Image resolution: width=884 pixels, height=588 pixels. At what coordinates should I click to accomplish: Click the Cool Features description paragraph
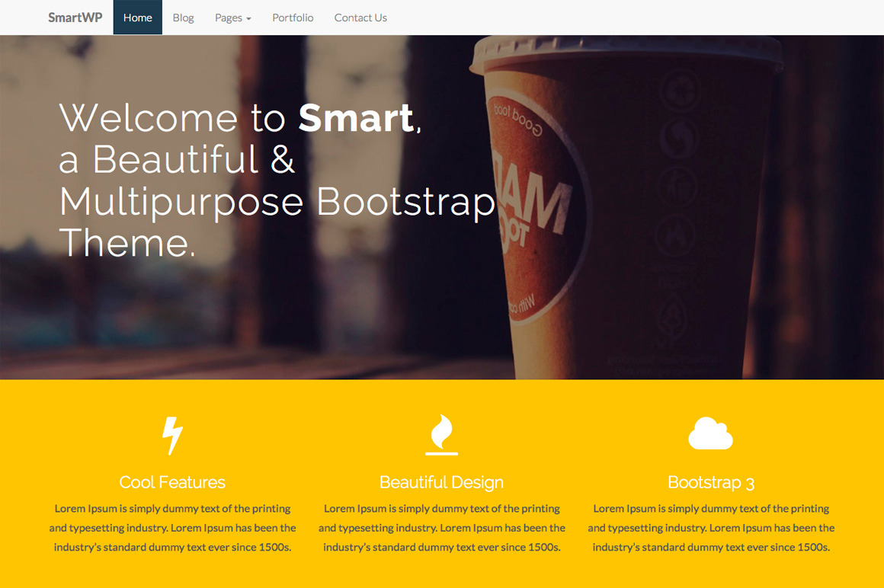coord(171,527)
